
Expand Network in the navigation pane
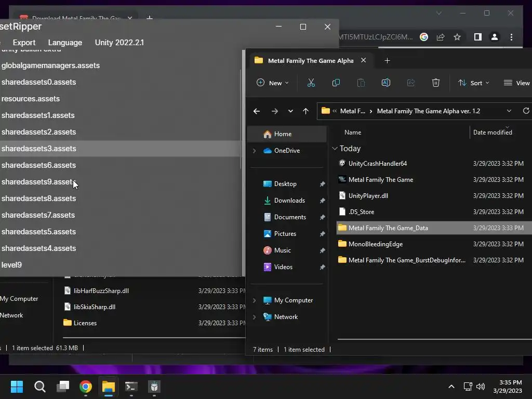[254, 317]
